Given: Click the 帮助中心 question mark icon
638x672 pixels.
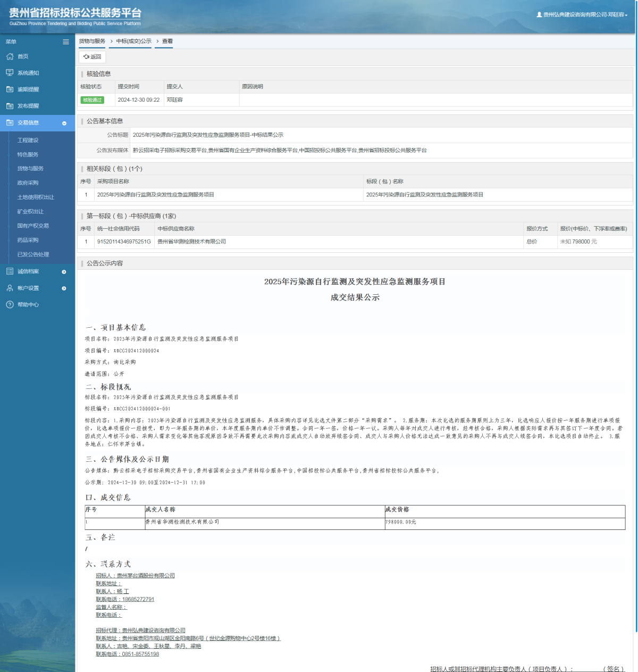Looking at the screenshot, I should coord(10,304).
